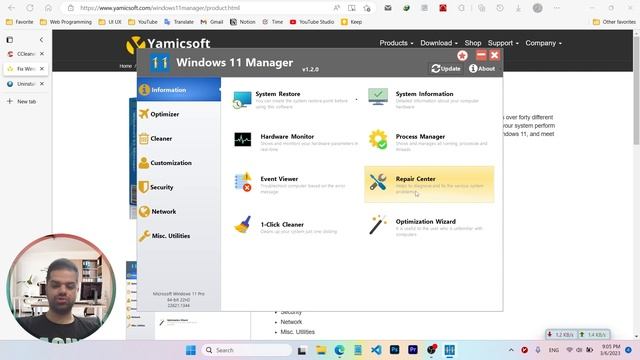This screenshot has height=360, width=640.
Task: Open browser settings ellipsis menu
Action: click(x=556, y=8)
